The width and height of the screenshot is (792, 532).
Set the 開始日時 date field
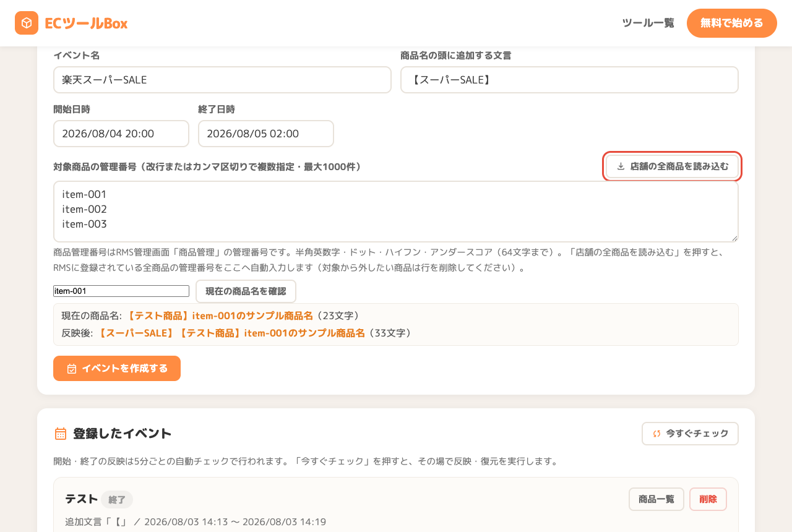click(x=121, y=134)
